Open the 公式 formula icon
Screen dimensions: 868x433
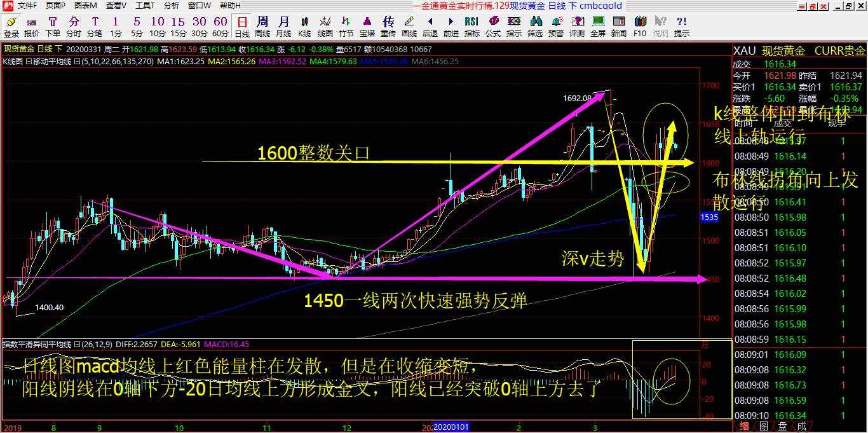pyautogui.click(x=493, y=27)
